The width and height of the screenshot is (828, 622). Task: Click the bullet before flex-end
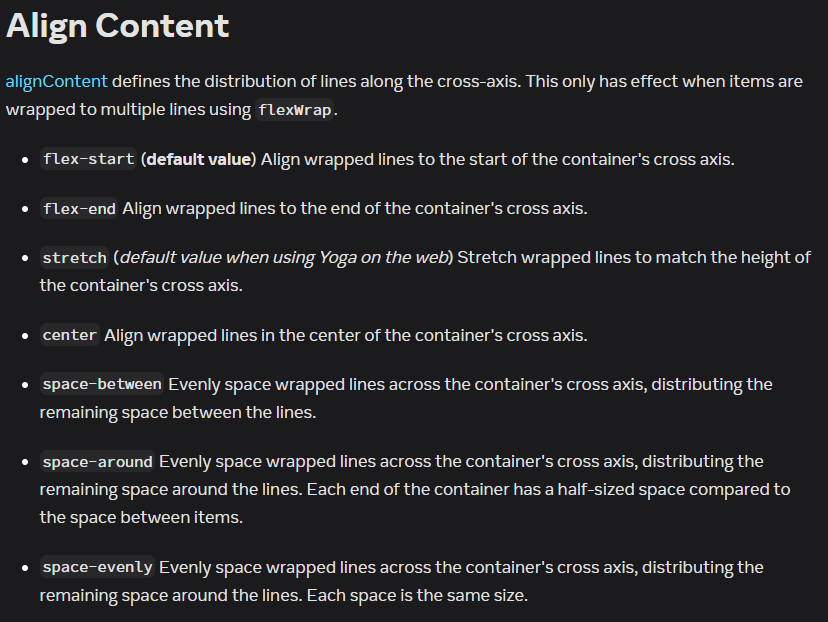pyautogui.click(x=24, y=210)
